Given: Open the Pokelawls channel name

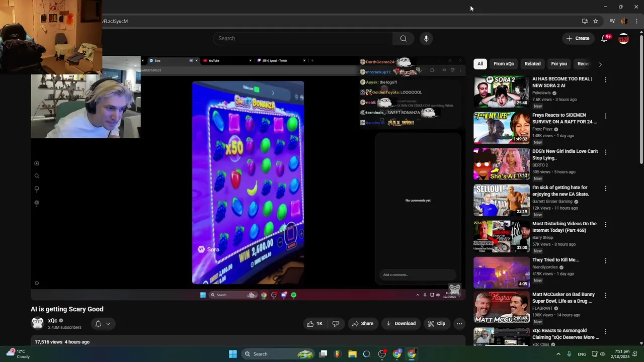Looking at the screenshot, I should (x=542, y=93).
